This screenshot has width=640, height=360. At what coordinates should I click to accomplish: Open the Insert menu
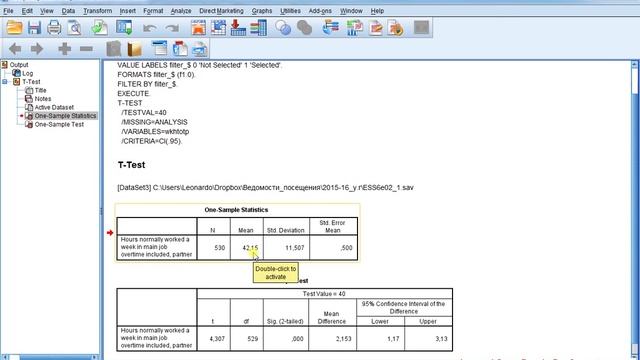(128, 11)
